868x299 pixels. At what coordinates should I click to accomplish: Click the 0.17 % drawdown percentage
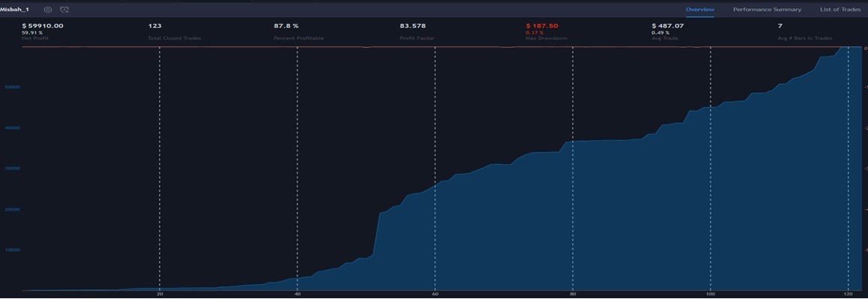(534, 33)
